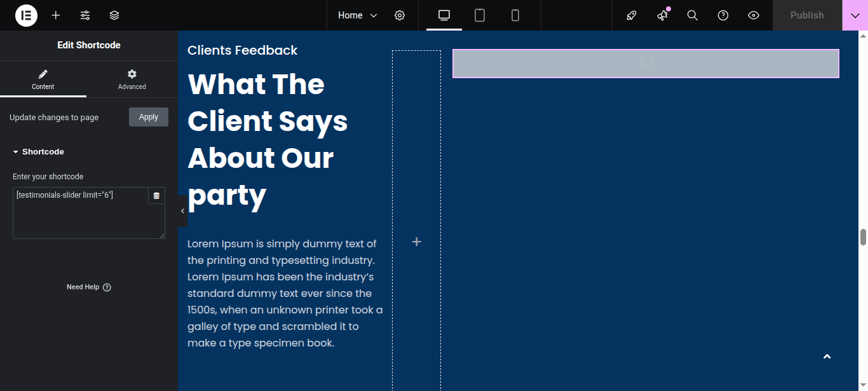Open the Add Element plus icon

[x=56, y=15]
